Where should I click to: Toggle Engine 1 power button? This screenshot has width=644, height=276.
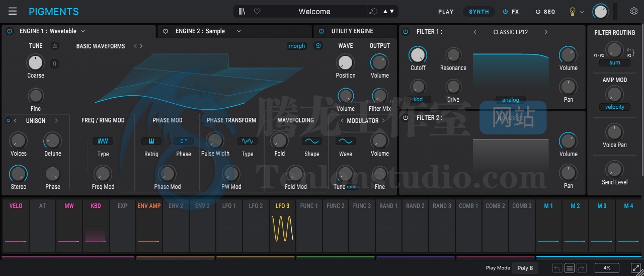[10, 31]
